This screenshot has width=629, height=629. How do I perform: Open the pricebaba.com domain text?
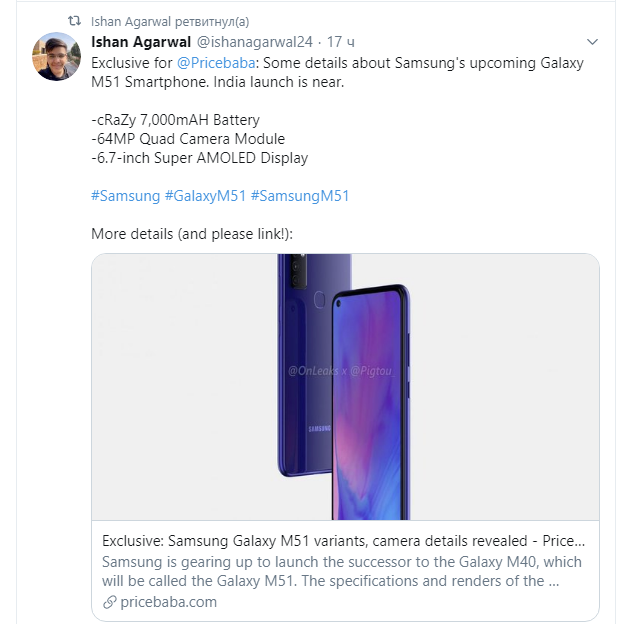pyautogui.click(x=168, y=602)
